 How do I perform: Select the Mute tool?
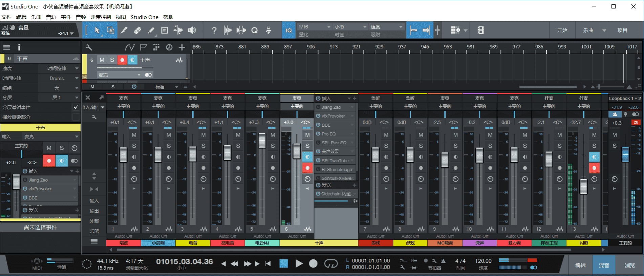tap(165, 30)
